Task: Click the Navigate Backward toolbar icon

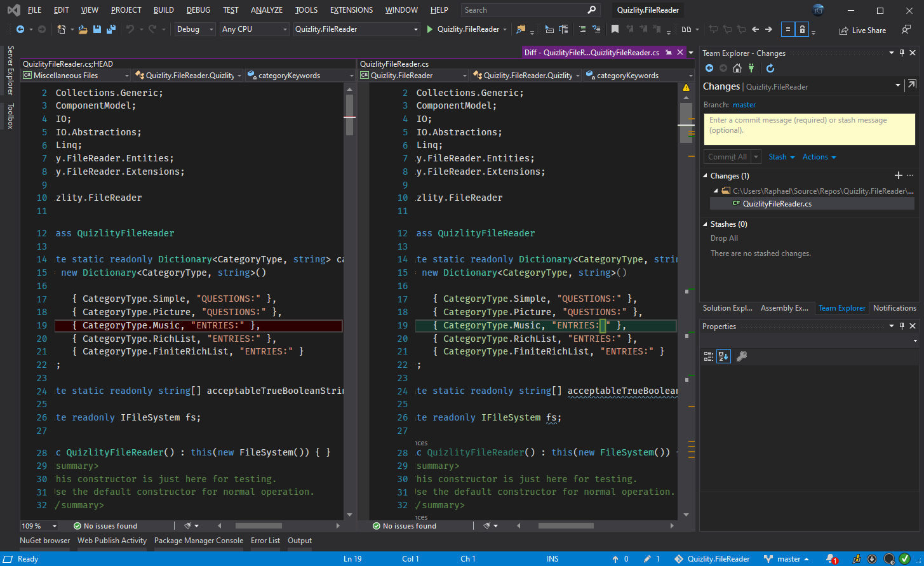Action: [x=20, y=29]
